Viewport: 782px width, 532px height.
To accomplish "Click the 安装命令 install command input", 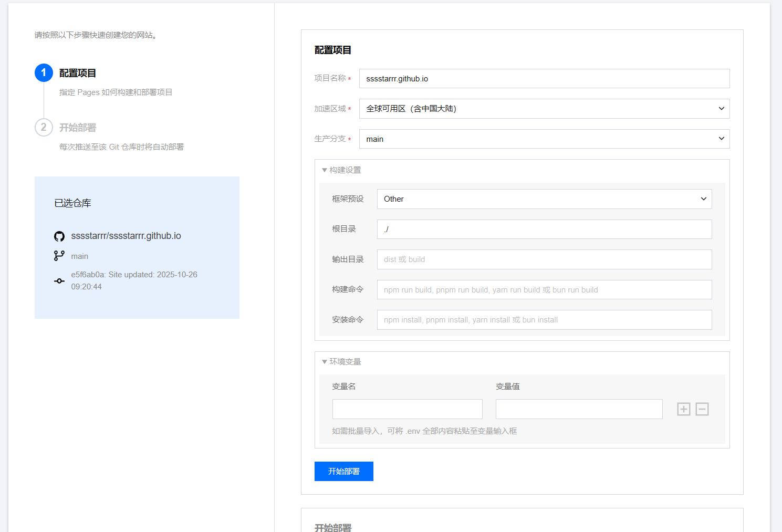I will [x=544, y=320].
